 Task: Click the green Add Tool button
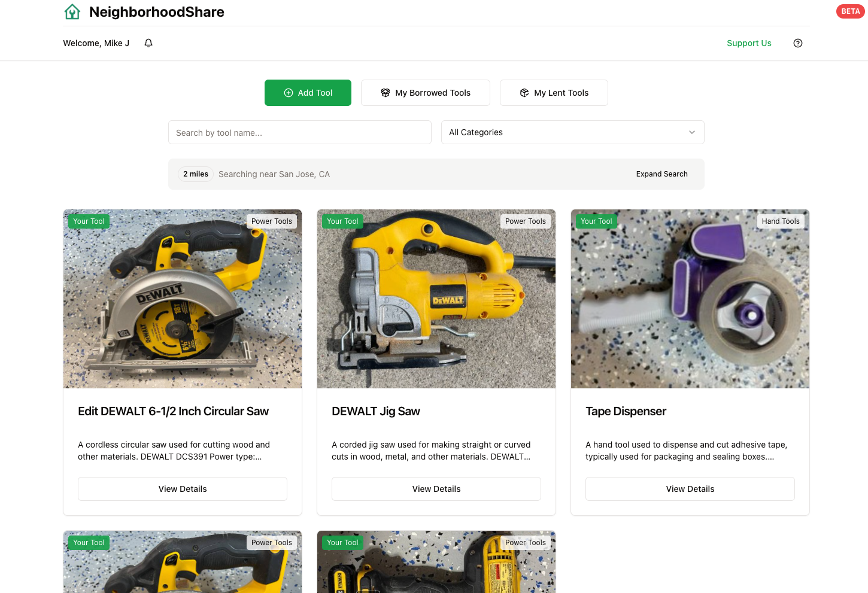point(308,93)
